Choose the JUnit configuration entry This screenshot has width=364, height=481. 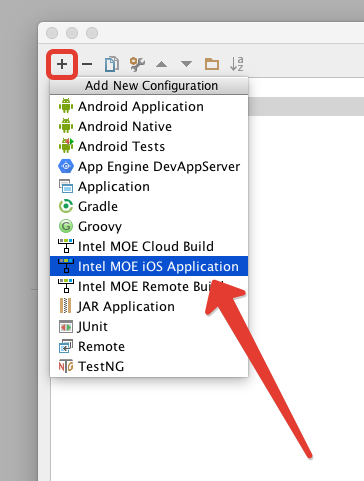click(149, 326)
